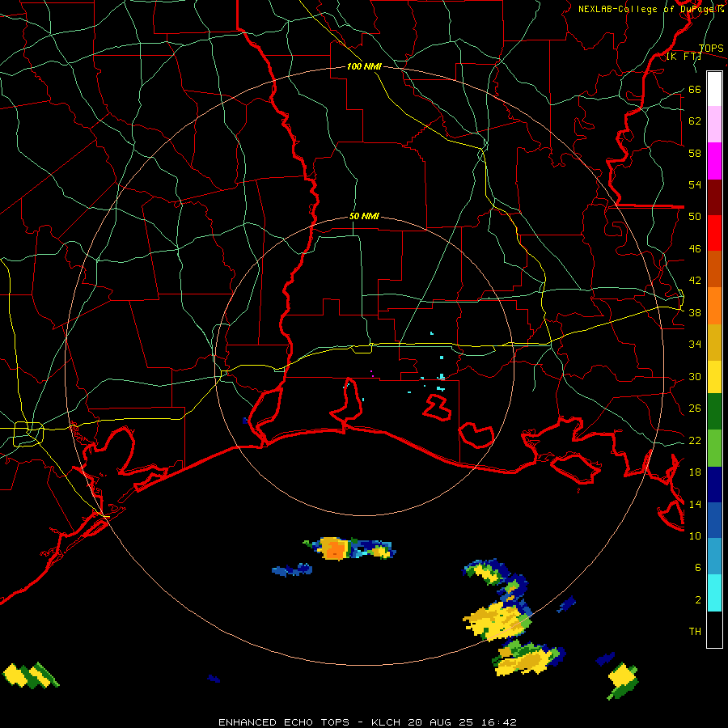This screenshot has width=728, height=728.
Task: Click the bright yellow legend swatch
Action: pyautogui.click(x=714, y=377)
